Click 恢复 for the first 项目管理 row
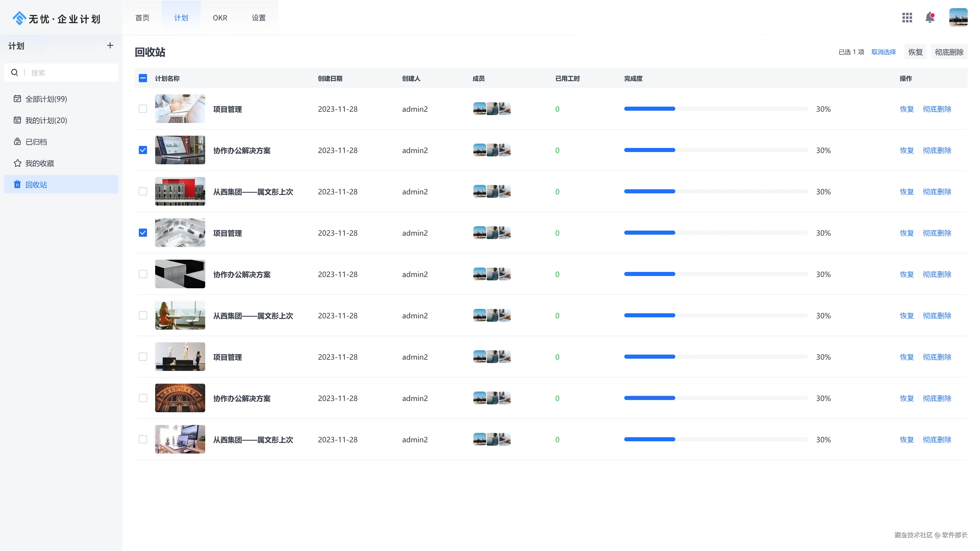 [906, 109]
